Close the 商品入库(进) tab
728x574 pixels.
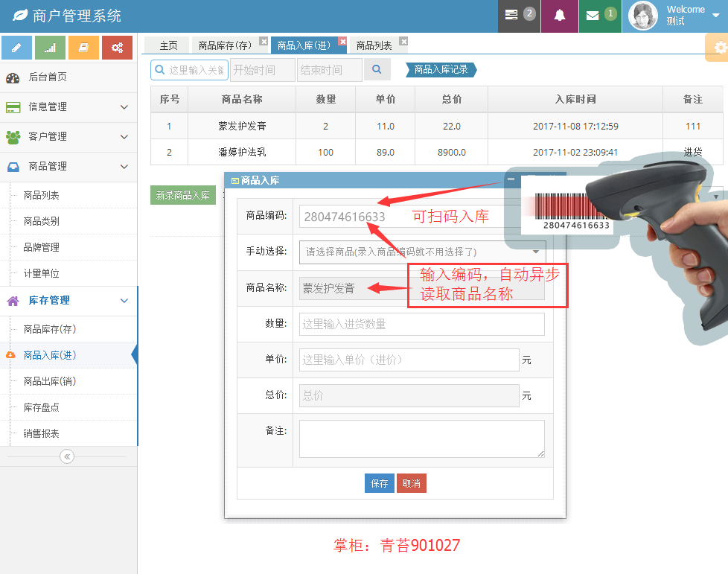pyautogui.click(x=342, y=42)
